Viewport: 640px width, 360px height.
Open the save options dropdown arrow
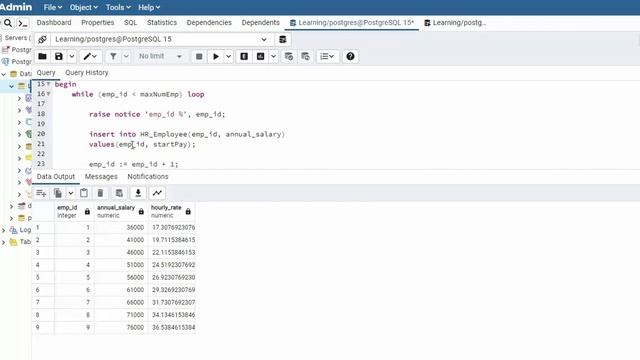[71, 56]
